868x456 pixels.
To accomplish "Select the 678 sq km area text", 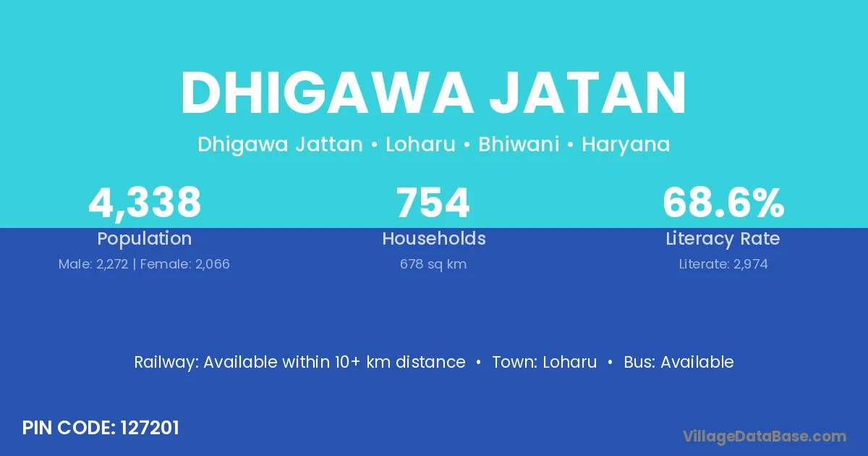I will (433, 264).
